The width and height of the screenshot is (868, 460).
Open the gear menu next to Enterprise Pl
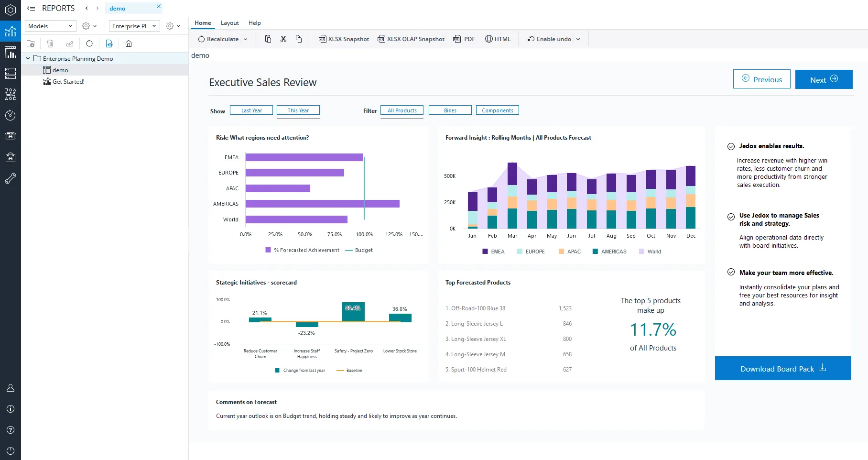(173, 26)
